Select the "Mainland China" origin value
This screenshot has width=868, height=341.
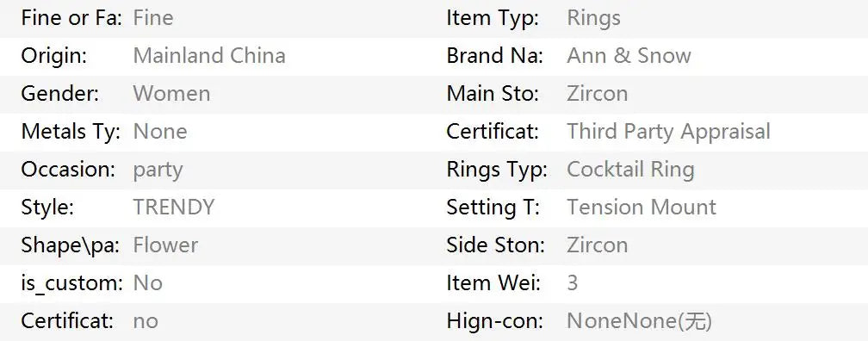[x=209, y=55]
